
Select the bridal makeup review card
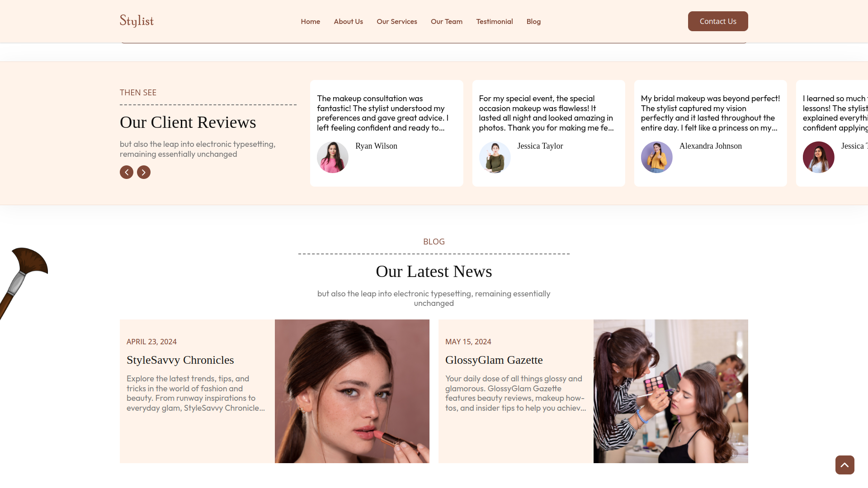(710, 133)
